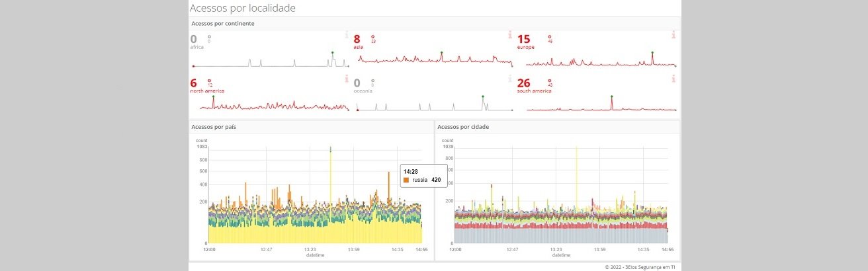Viewport: 868px width, 271px height.
Task: Click the "Acessos por cidade" panel header
Action: (463, 126)
